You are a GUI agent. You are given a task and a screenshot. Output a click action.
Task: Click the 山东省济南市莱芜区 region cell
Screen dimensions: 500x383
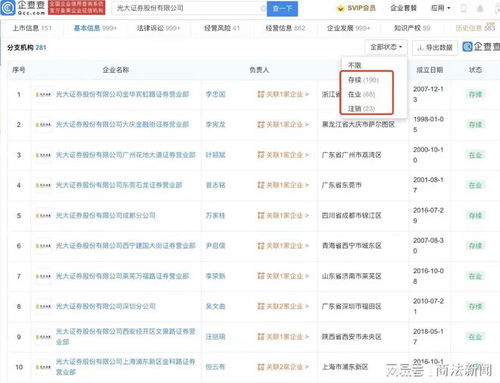tap(352, 276)
